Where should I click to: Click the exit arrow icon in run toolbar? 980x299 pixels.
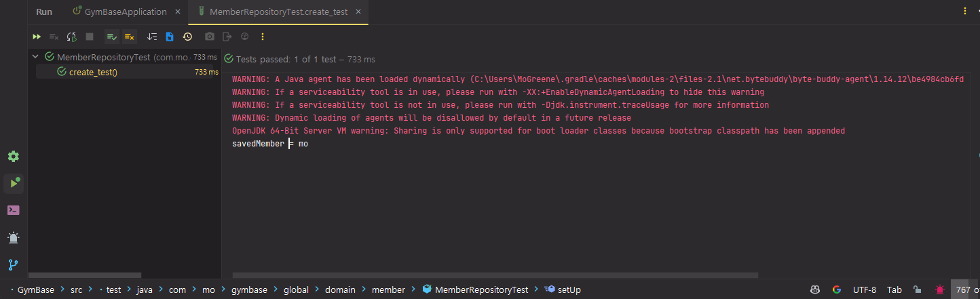tap(227, 37)
